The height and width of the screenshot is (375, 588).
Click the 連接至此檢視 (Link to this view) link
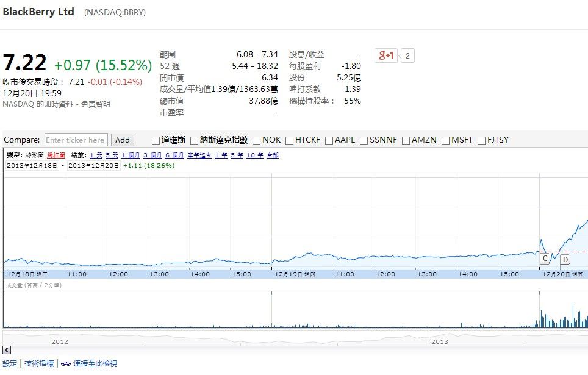[x=95, y=363]
